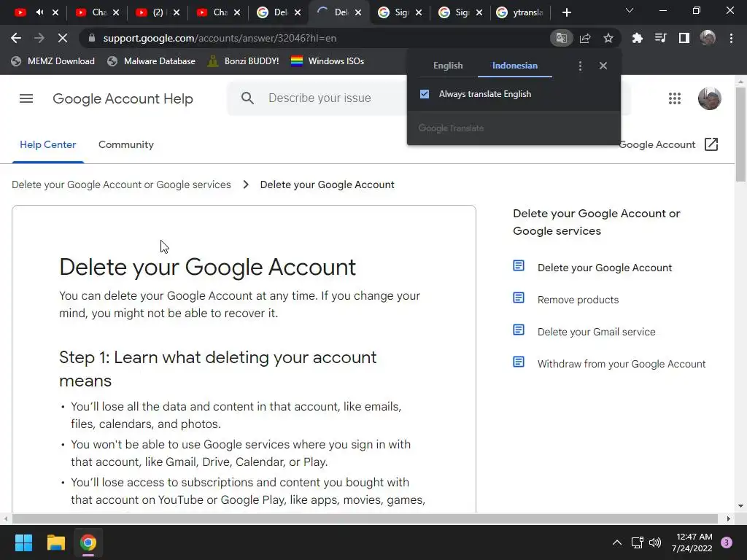Click the volume speaker tray icon
Image resolution: width=747 pixels, height=560 pixels.
(x=655, y=542)
